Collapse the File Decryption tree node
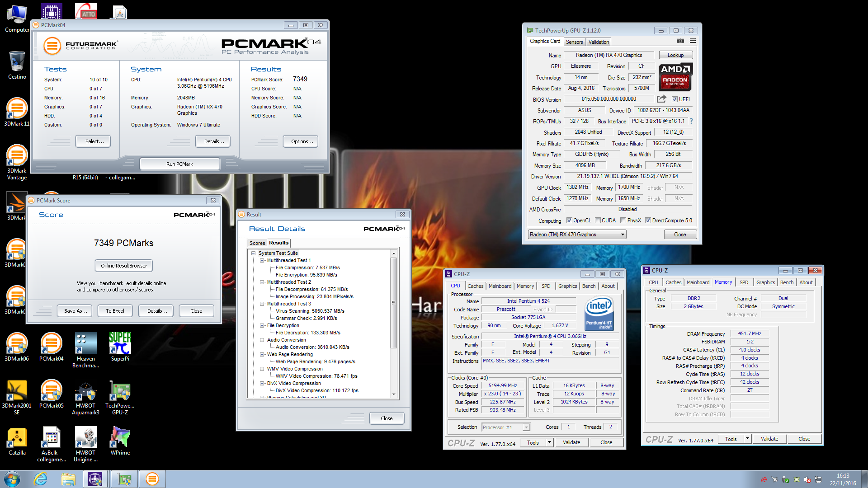868x488 pixels. click(x=262, y=326)
